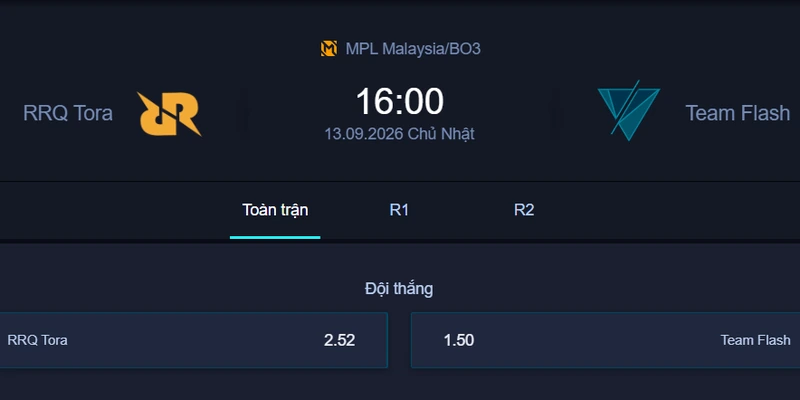Pick the Team Flash winner bet box
This screenshot has width=800, height=400.
click(606, 340)
